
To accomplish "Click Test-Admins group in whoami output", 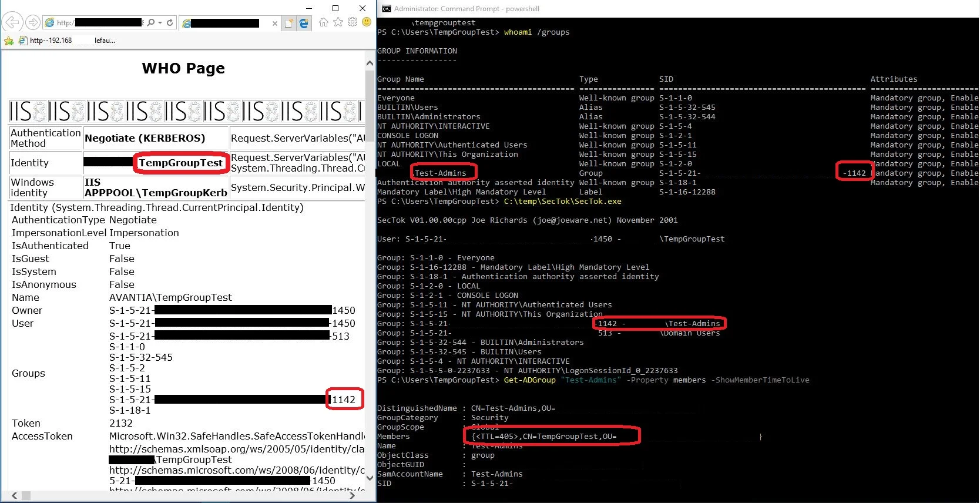I will pyautogui.click(x=440, y=173).
